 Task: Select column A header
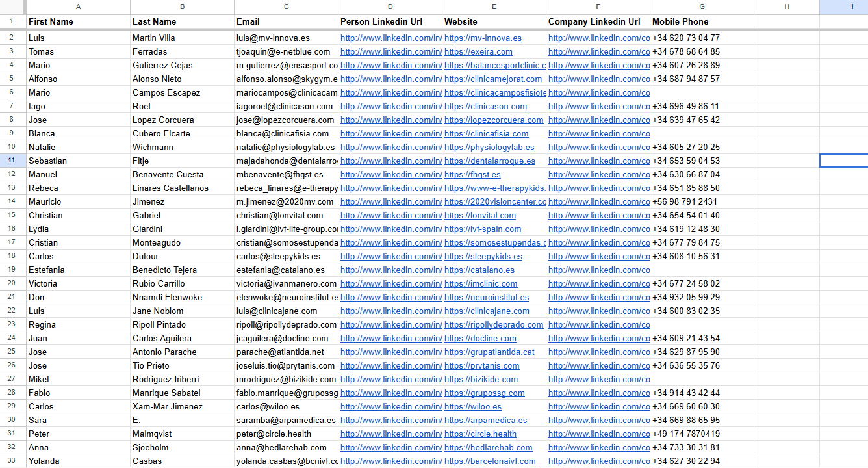pyautogui.click(x=78, y=6)
